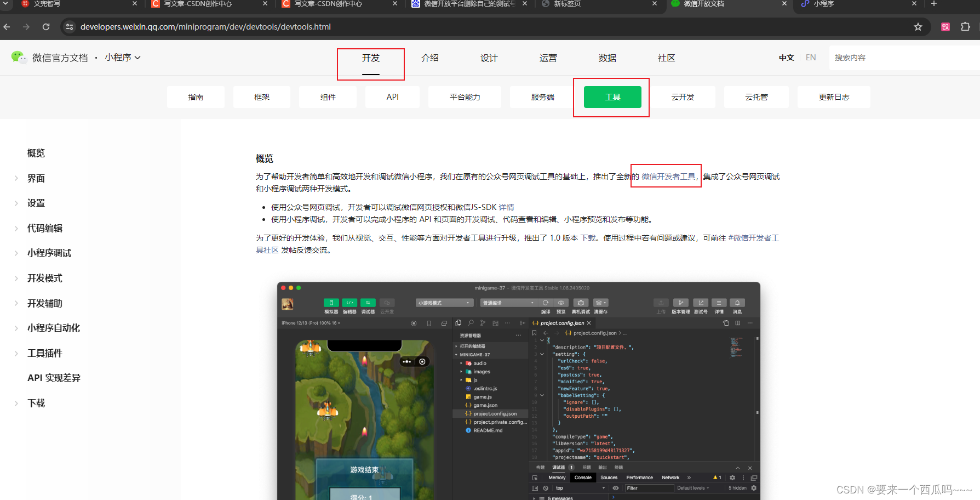Select the 介绍 top navigation item
Screen dimensions: 980x500
(x=430, y=58)
